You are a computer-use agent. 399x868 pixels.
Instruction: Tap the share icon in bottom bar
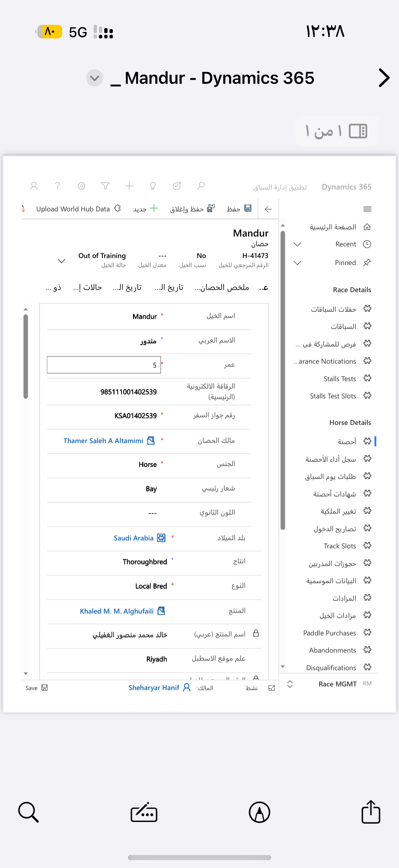(370, 812)
